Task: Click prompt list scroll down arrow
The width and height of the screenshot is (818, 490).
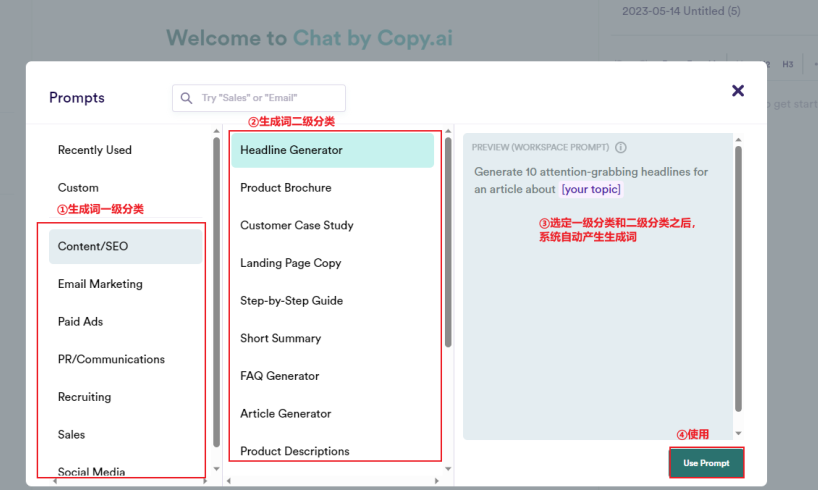Action: point(448,469)
